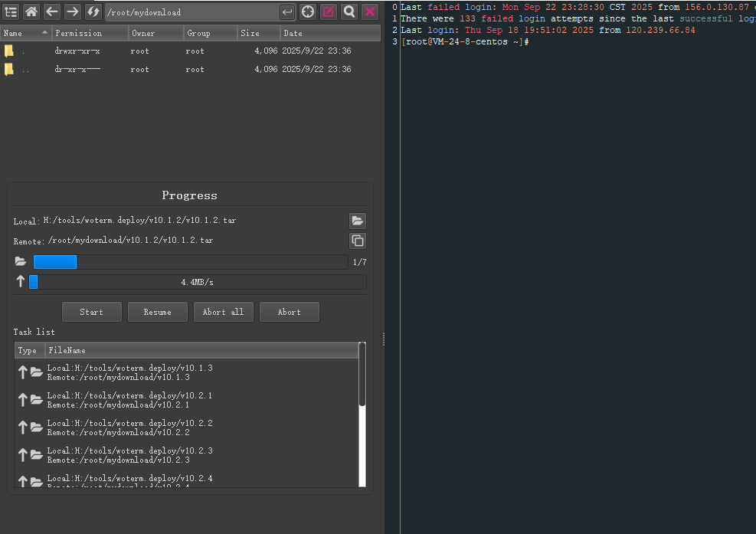This screenshot has width=756, height=534.
Task: Click the Resume button
Action: click(x=157, y=312)
